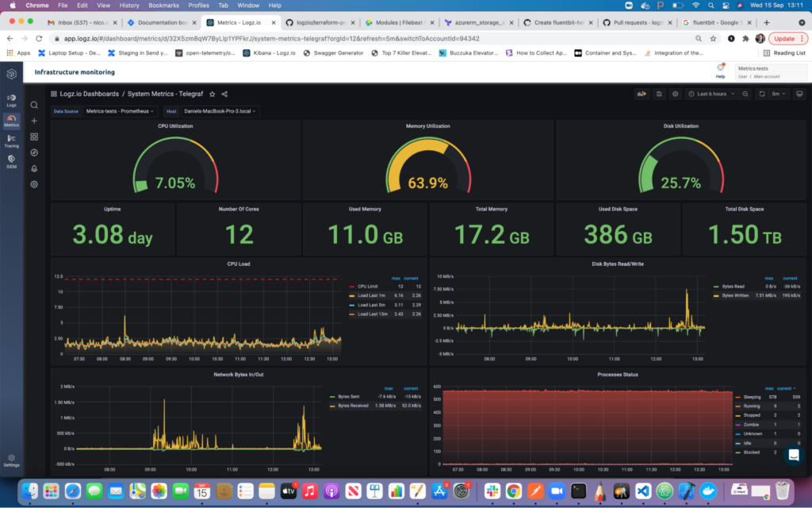The height and width of the screenshot is (508, 812).
Task: Select Logs in the Logz.io sidebar
Action: [x=10, y=102]
